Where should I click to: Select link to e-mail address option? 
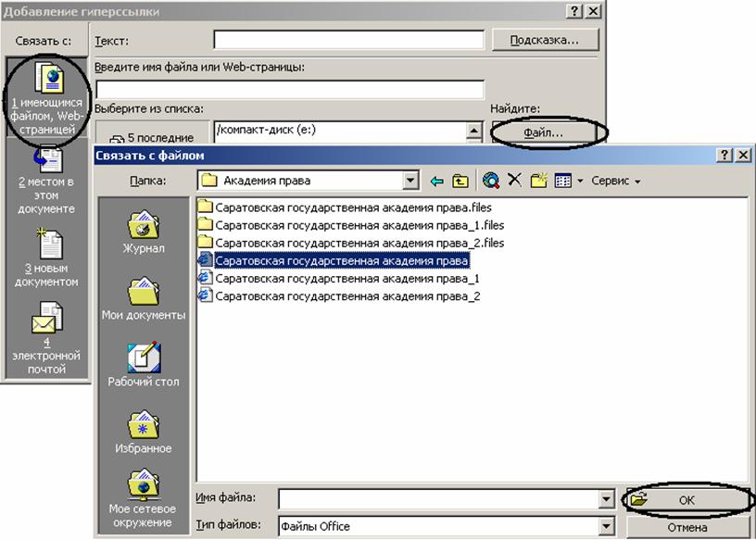pos(46,337)
